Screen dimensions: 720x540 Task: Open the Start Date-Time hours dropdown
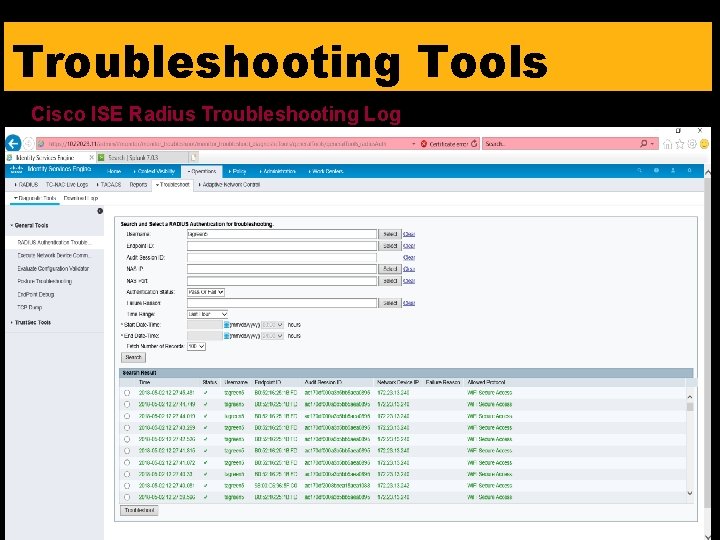(x=272, y=325)
